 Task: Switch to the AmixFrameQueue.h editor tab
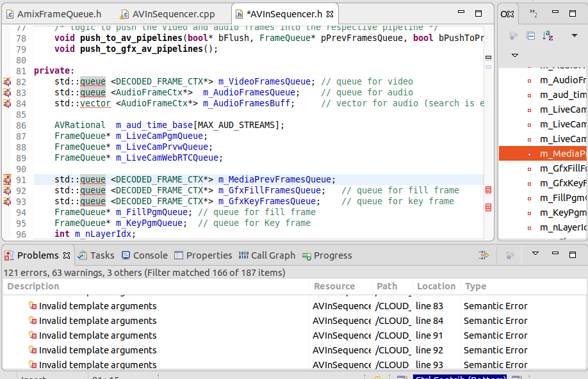(x=54, y=14)
